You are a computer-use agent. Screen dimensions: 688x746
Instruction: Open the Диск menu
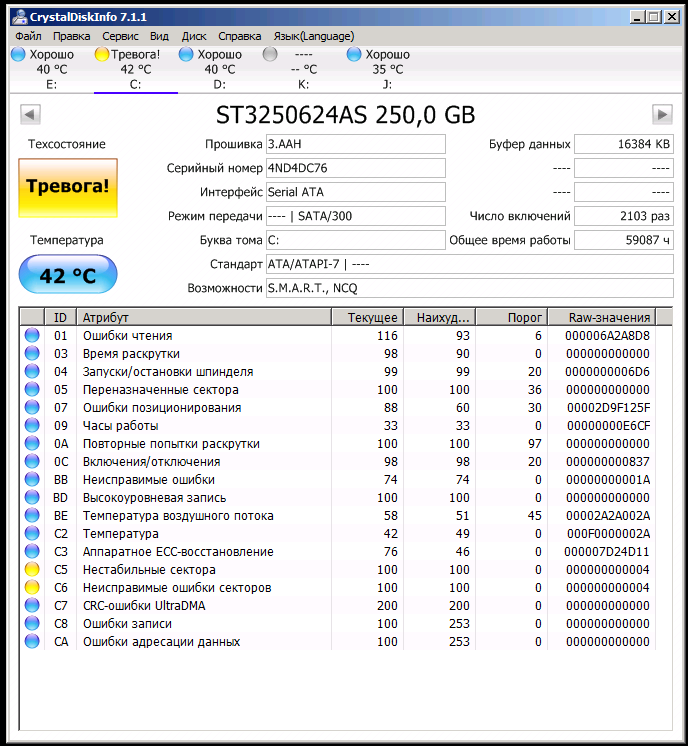coord(194,36)
